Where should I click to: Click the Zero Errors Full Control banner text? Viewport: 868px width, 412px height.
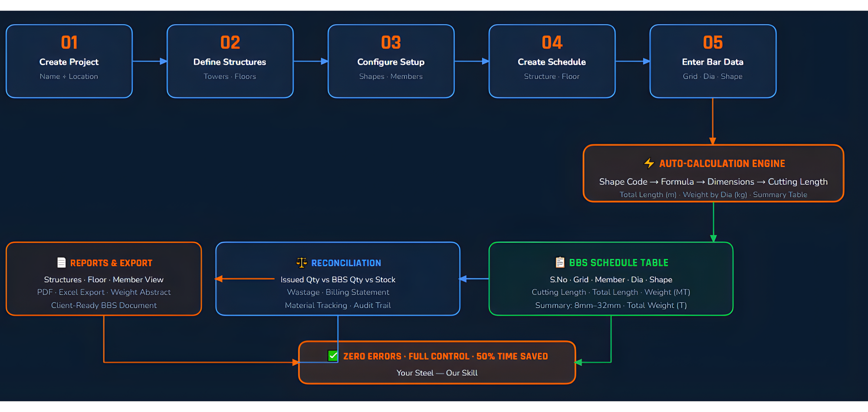445,356
